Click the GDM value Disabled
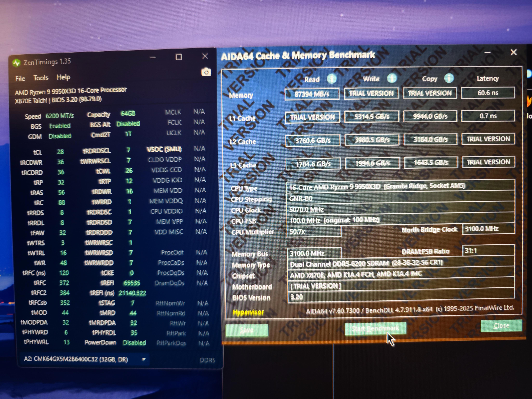The height and width of the screenshot is (399, 532). (60, 136)
